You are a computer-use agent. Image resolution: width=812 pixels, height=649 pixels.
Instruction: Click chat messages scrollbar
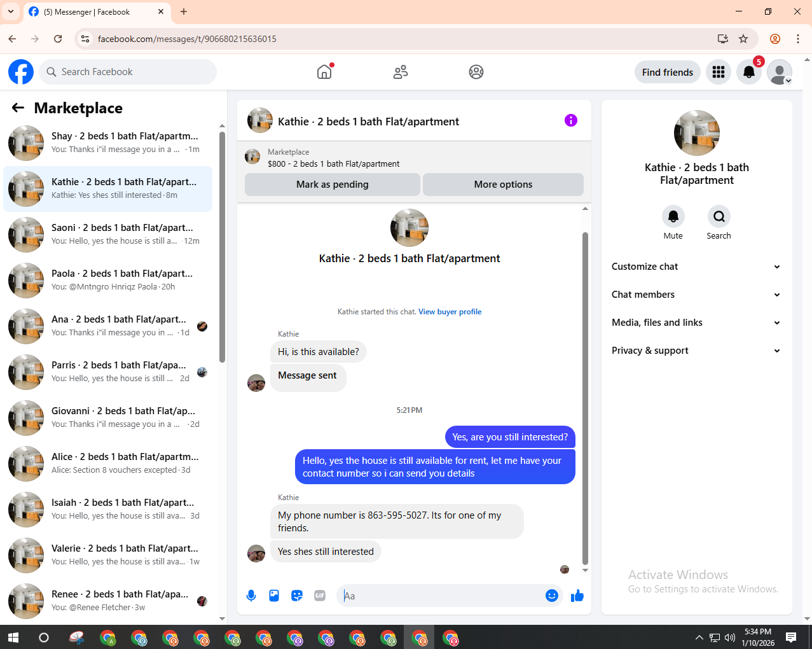[585, 398]
